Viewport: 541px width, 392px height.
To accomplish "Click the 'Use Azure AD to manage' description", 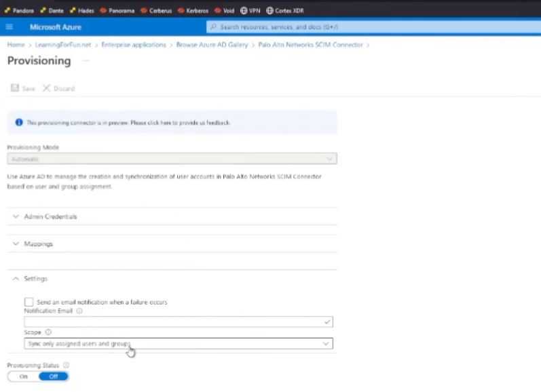I will (164, 181).
